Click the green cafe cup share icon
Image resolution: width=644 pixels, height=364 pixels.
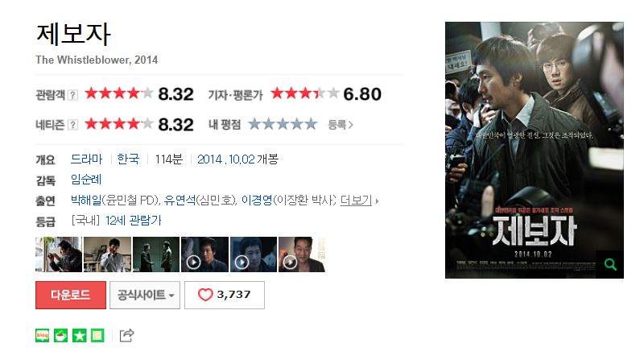pos(61,336)
